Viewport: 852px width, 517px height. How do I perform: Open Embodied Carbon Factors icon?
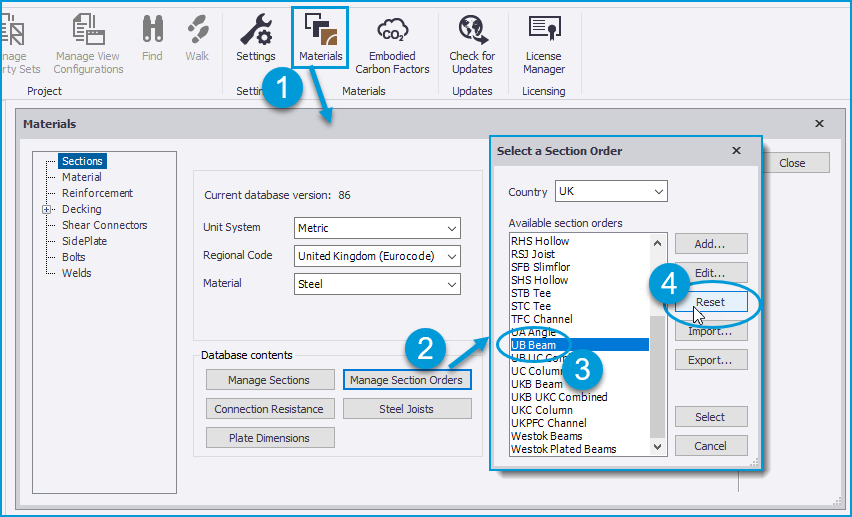click(x=392, y=29)
